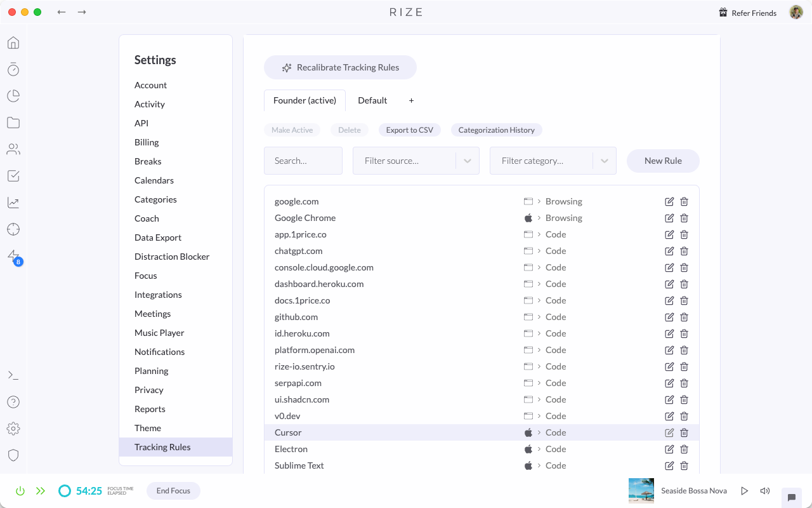Add a new rule set with plus tab

pyautogui.click(x=411, y=100)
